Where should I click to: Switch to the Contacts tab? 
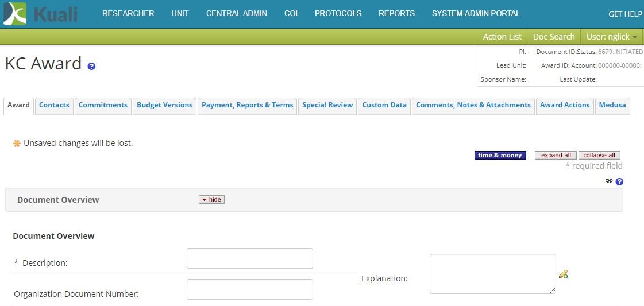tap(54, 105)
